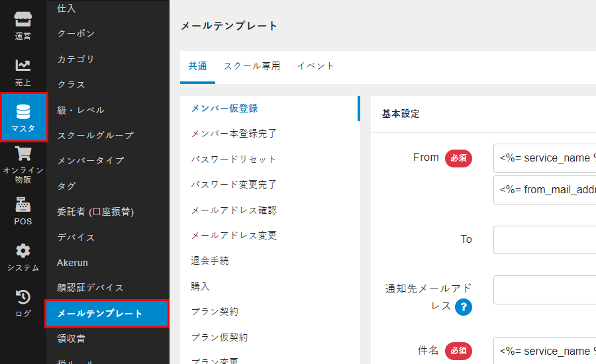Select the 共通 tab
Image resolution: width=596 pixels, height=364 pixels.
(x=197, y=66)
